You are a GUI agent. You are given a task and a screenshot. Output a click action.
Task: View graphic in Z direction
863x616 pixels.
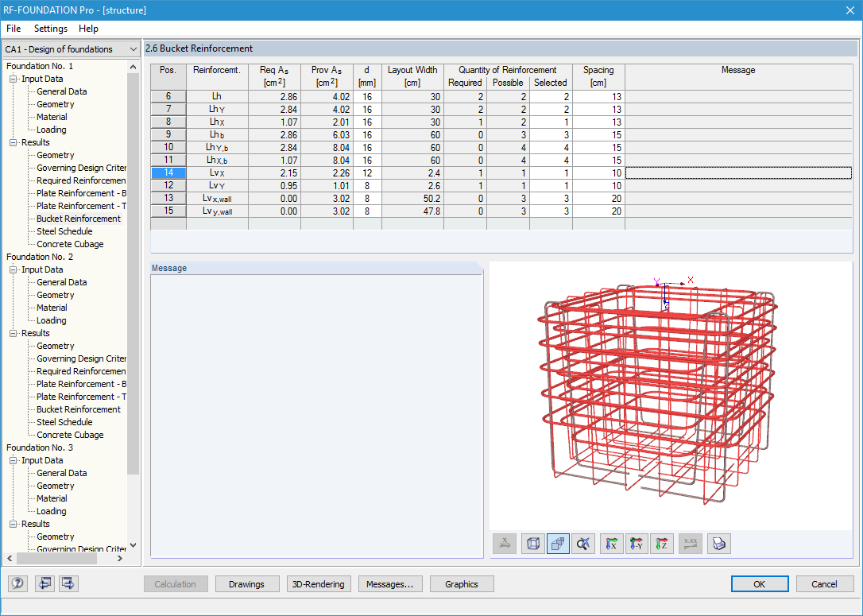point(662,544)
